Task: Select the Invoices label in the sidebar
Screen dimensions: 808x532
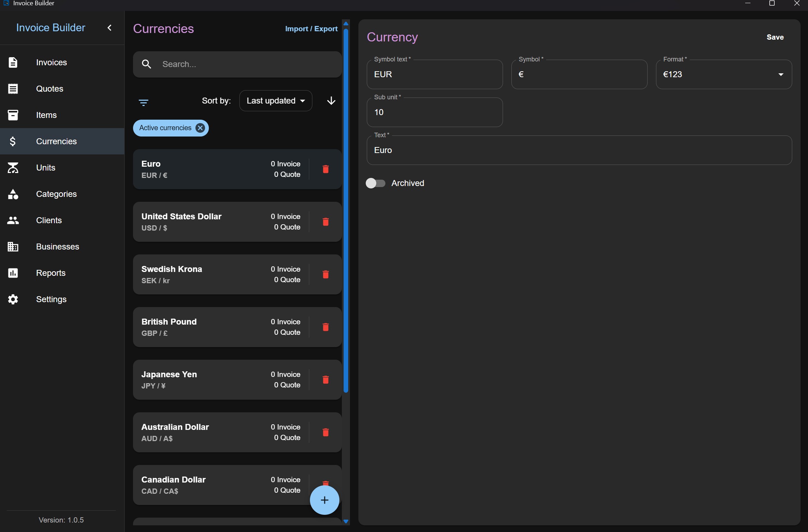Action: (x=52, y=62)
